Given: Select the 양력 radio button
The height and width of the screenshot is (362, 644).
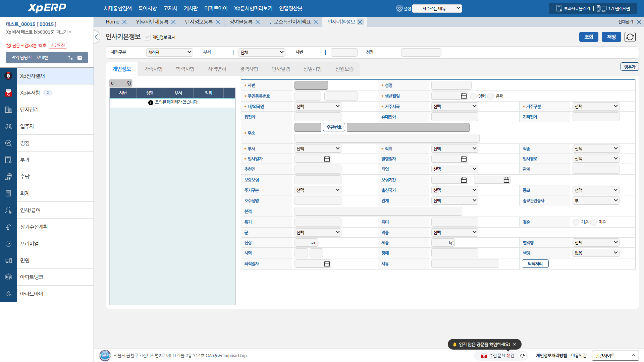Looking at the screenshot, I should (473, 96).
